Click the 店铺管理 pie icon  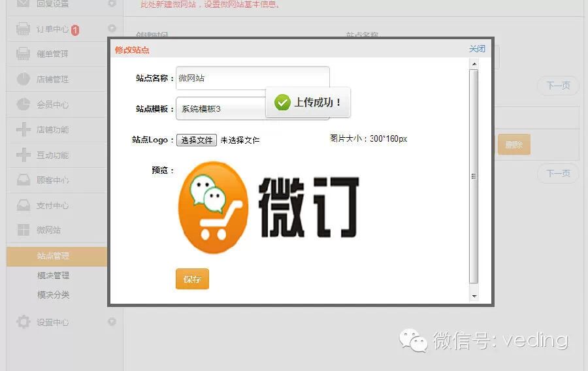pos(24,79)
